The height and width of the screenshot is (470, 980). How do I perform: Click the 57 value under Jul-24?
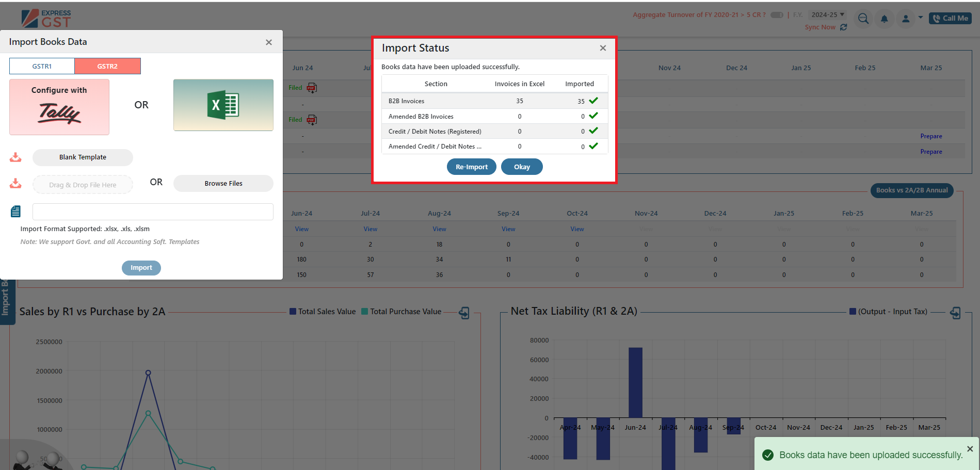(370, 275)
